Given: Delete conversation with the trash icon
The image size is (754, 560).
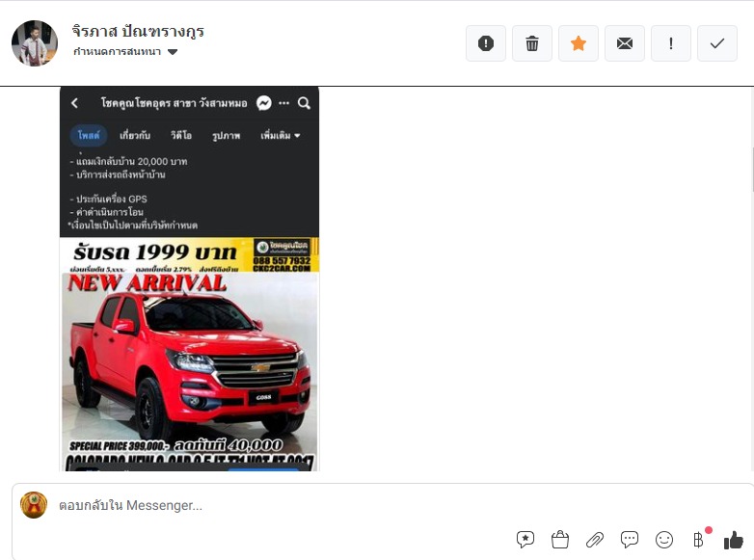Looking at the screenshot, I should pos(532,43).
